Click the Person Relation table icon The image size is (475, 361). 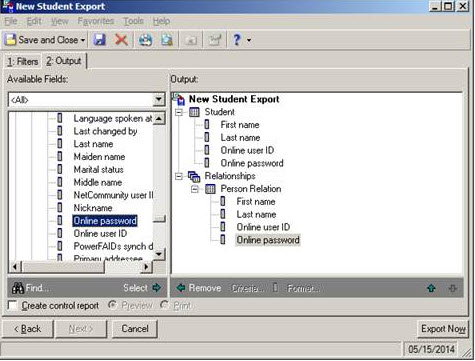(x=210, y=189)
